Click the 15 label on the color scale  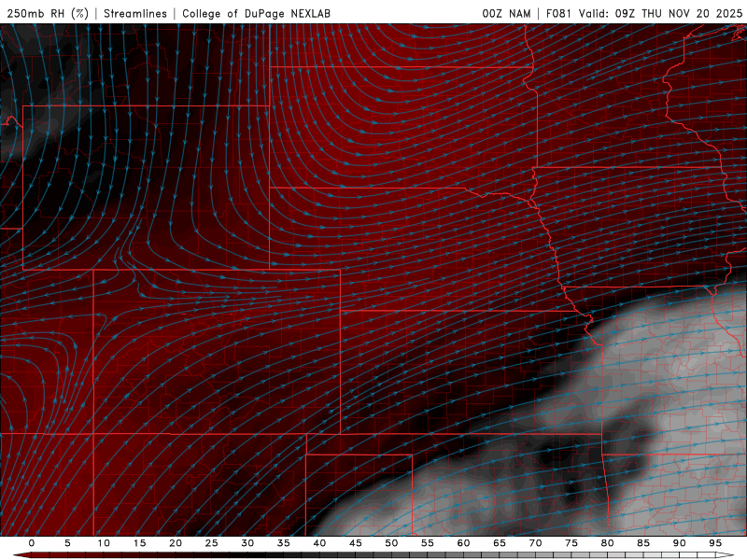coord(139,543)
